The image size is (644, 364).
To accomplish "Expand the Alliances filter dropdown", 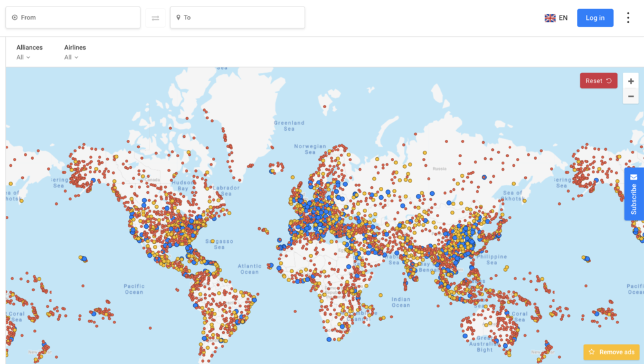I will pyautogui.click(x=23, y=57).
